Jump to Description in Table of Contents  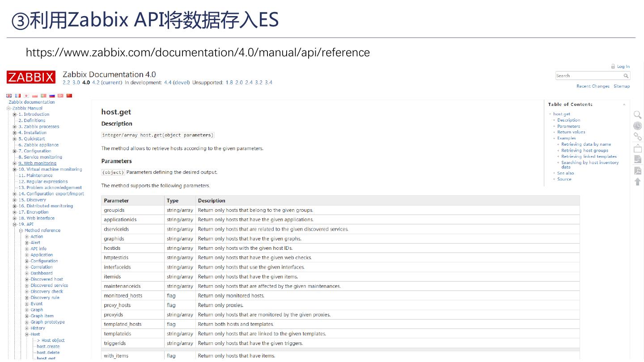tap(569, 120)
